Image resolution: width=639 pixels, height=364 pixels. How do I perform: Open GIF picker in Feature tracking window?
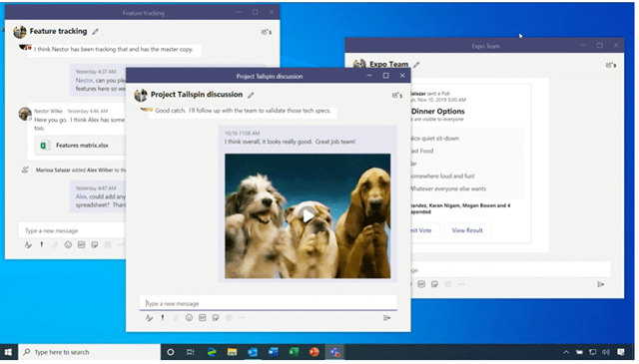click(x=82, y=244)
